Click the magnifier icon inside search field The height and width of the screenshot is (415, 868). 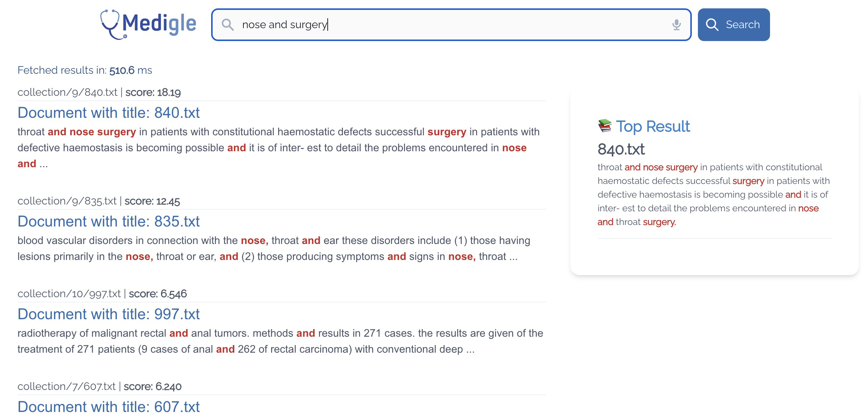click(x=227, y=25)
